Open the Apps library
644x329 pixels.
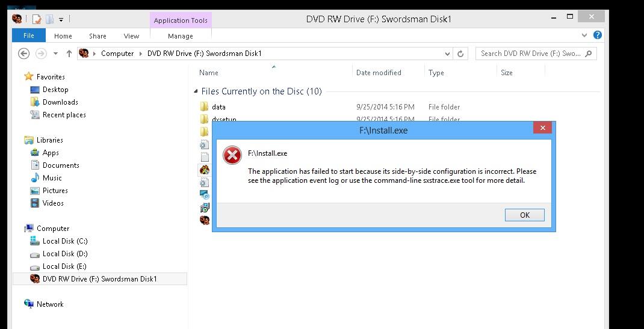(51, 153)
